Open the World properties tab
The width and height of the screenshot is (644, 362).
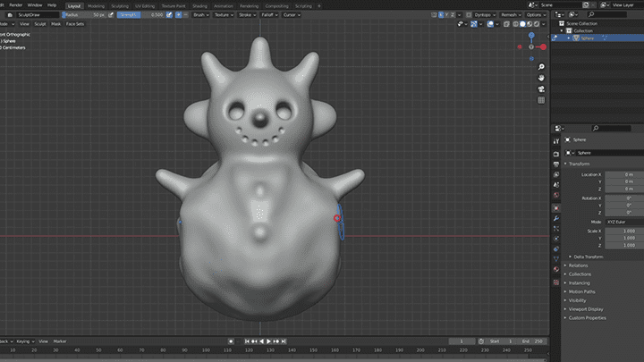(556, 196)
